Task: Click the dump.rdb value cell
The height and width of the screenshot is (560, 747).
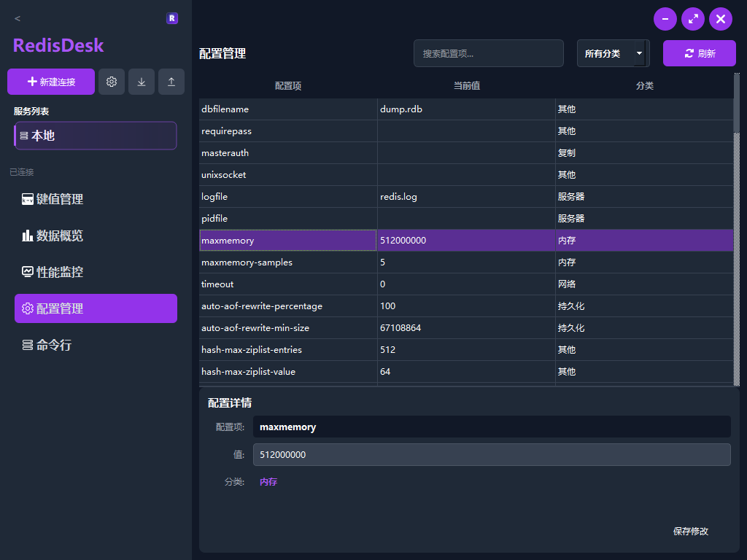Action: (466, 109)
